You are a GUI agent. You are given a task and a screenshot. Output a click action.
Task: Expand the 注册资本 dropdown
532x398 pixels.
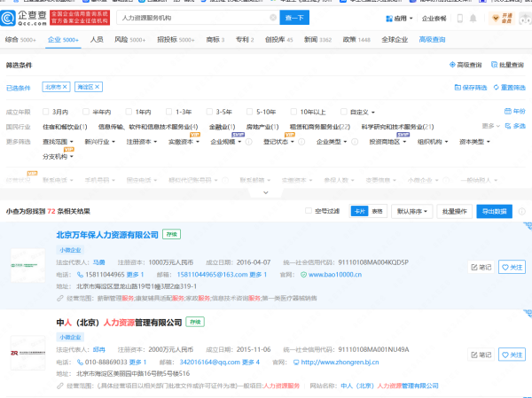(142, 142)
